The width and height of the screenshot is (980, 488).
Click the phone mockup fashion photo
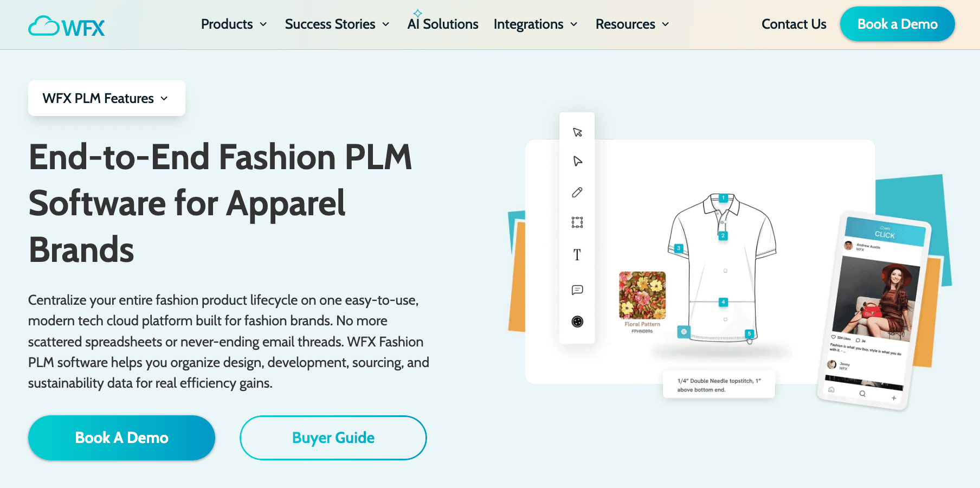coord(876,298)
